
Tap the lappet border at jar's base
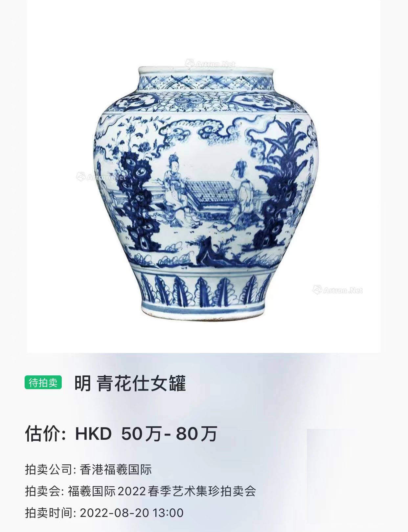tap(204, 290)
